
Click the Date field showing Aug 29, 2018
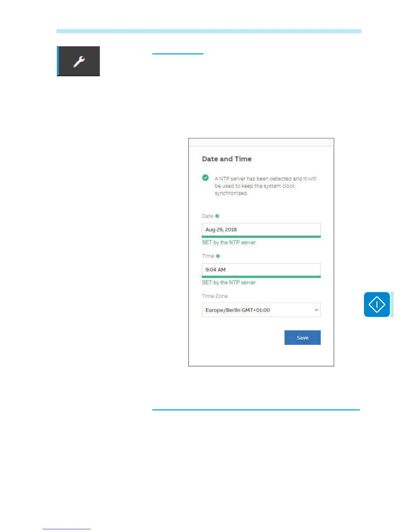[x=261, y=229]
